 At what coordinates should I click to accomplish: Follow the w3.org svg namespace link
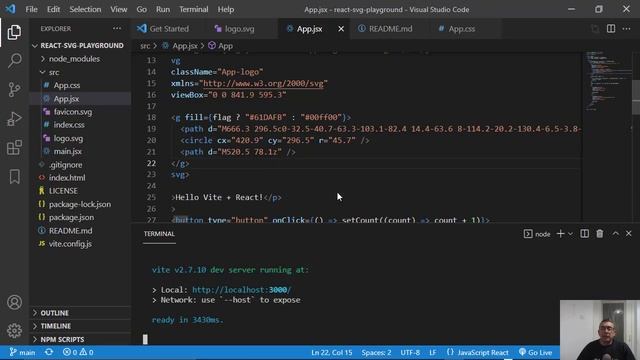tap(263, 83)
